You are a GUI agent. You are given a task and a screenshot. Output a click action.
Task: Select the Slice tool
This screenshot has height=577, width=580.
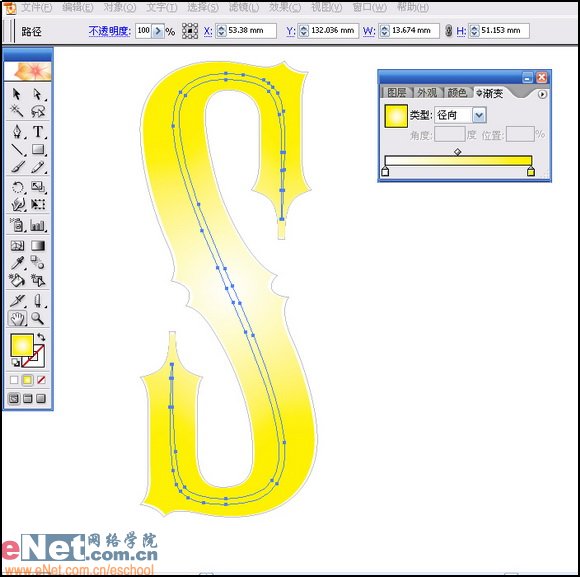[x=17, y=301]
